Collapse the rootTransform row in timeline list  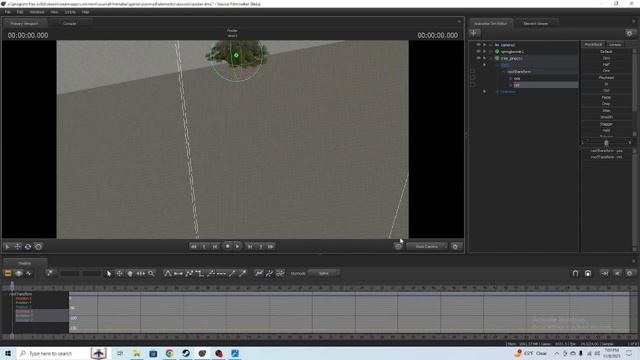(6, 294)
